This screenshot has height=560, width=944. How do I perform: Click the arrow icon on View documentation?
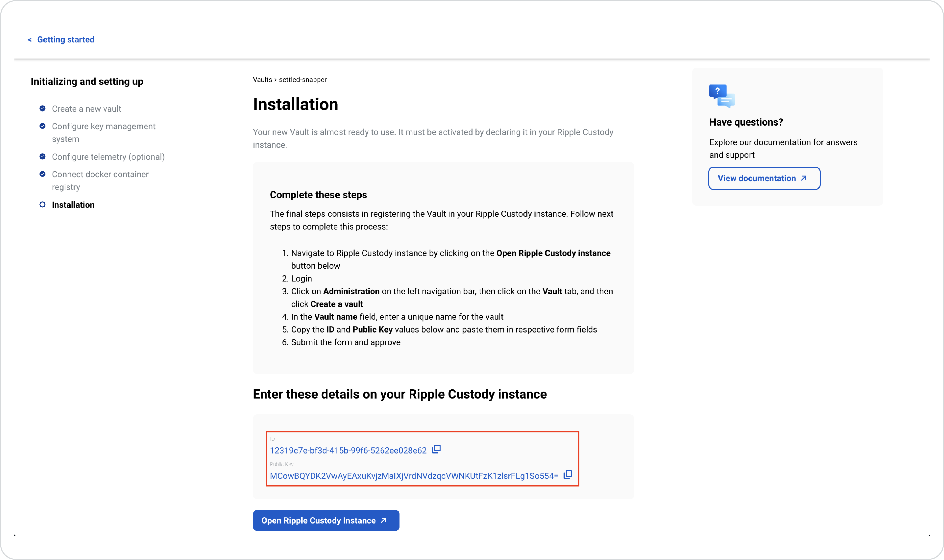point(804,178)
